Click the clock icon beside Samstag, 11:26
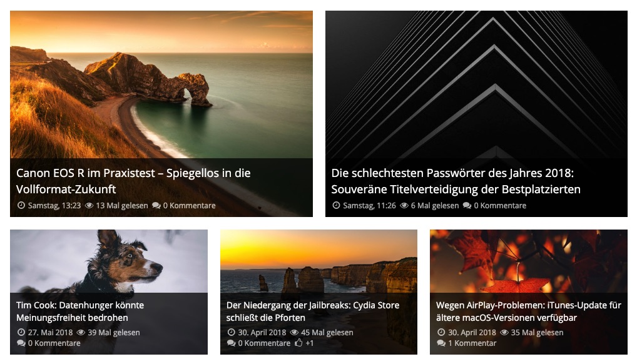Image resolution: width=637 pixels, height=364 pixels. (x=336, y=206)
